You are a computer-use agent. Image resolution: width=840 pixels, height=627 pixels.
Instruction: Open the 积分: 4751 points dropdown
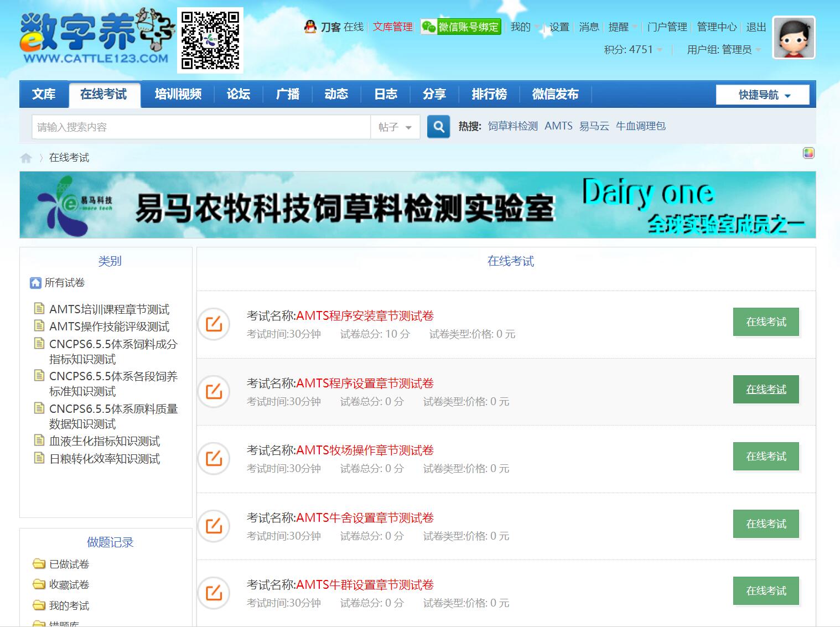[633, 49]
